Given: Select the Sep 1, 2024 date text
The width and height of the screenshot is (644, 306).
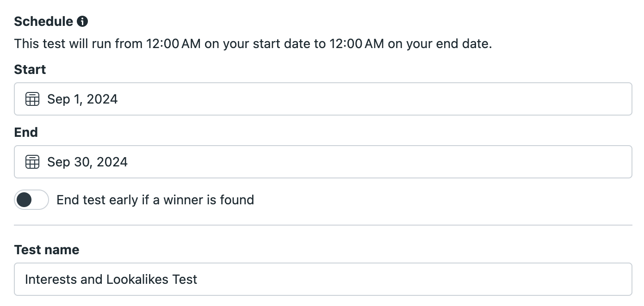Looking at the screenshot, I should [x=82, y=99].
